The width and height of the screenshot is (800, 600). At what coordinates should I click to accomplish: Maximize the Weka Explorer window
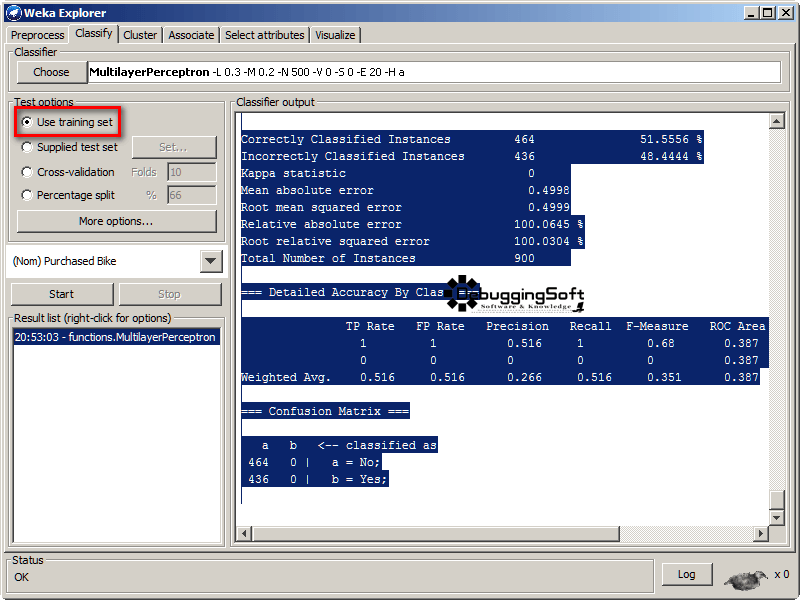[x=768, y=13]
